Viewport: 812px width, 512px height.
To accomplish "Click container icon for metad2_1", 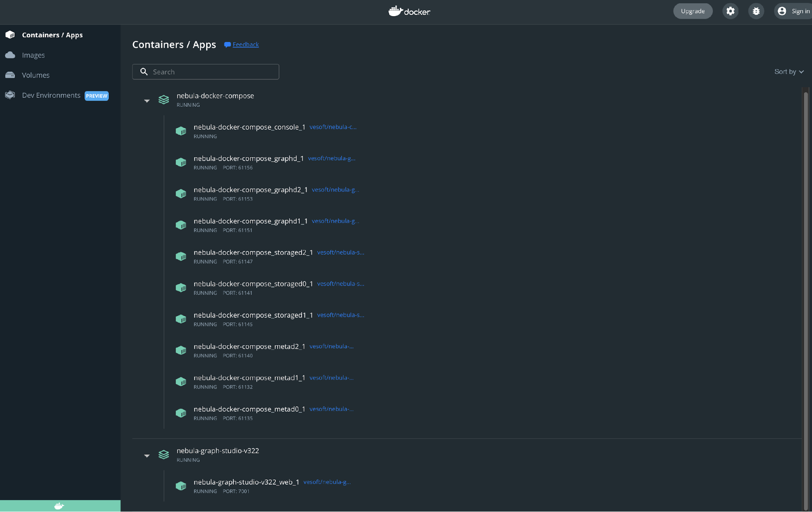I will click(181, 350).
